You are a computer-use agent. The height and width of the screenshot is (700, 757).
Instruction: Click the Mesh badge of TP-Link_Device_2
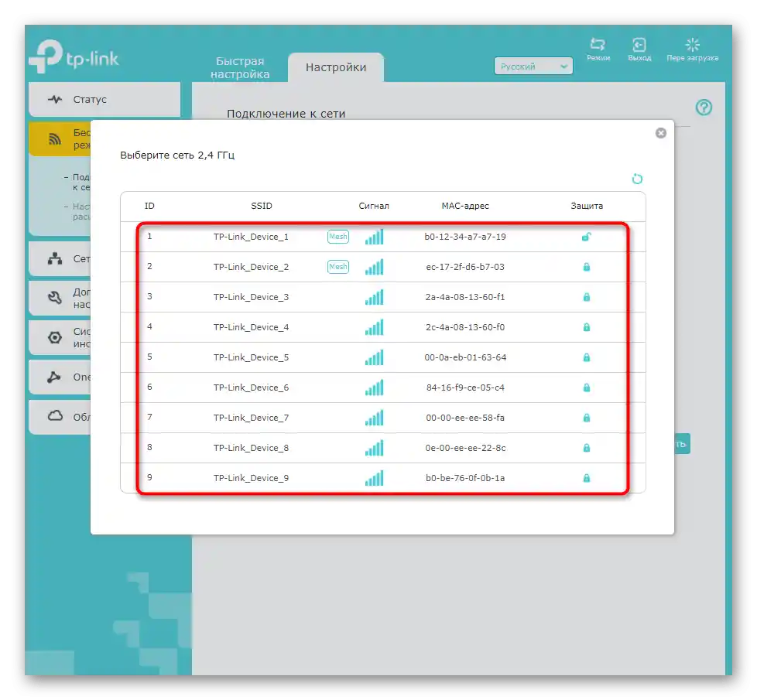click(338, 267)
